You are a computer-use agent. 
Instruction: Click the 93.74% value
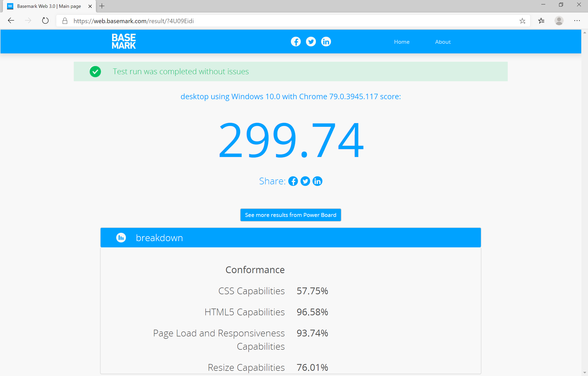(x=312, y=333)
